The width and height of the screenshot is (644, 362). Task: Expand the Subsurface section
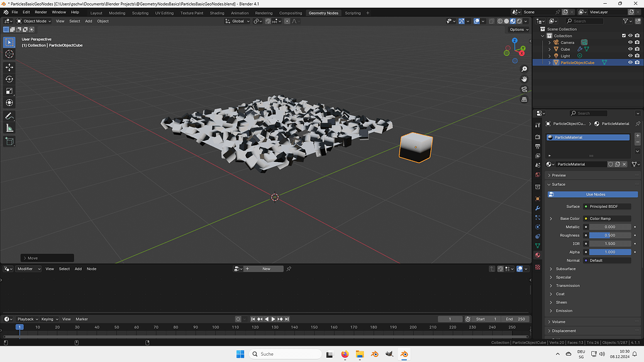tap(565, 269)
